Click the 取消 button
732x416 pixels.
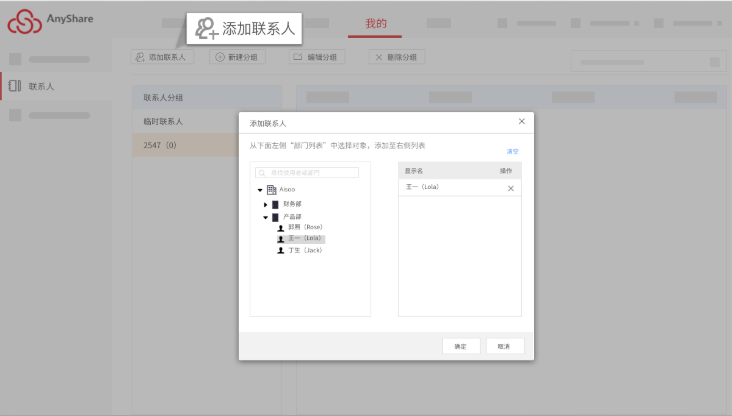(504, 346)
